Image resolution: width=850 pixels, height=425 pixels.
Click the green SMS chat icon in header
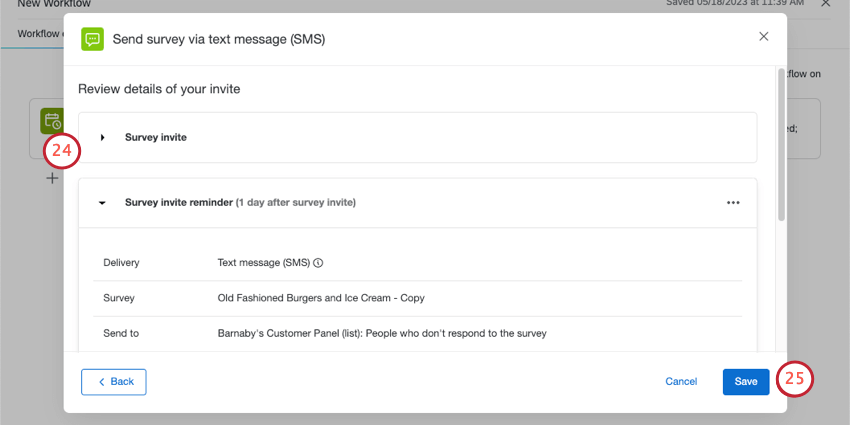(x=93, y=39)
